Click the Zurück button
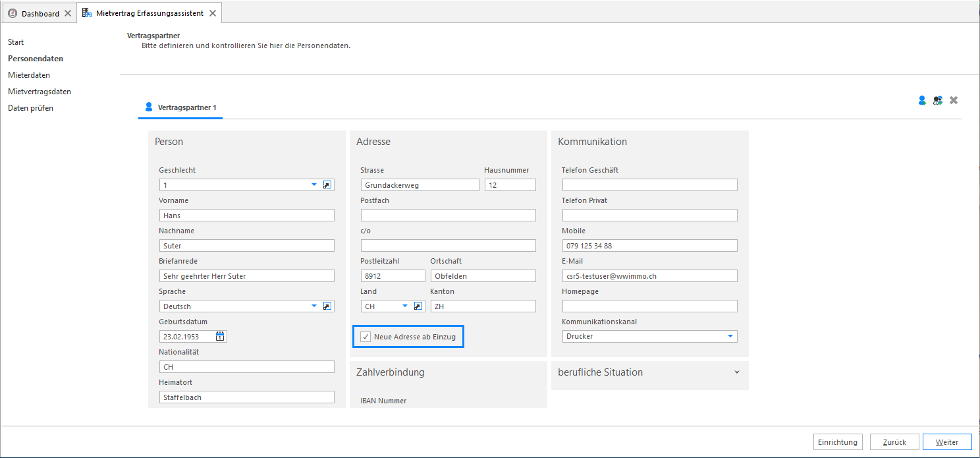This screenshot has height=458, width=980. coord(894,442)
